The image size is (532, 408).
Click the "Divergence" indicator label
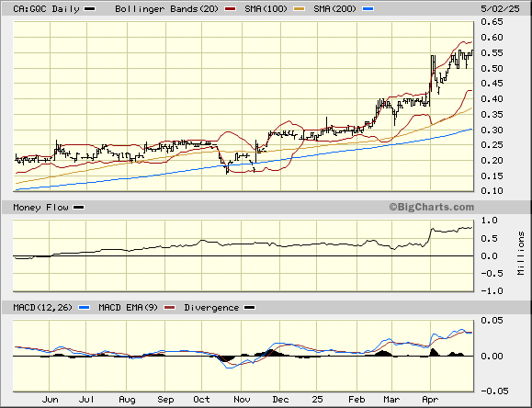(211, 308)
